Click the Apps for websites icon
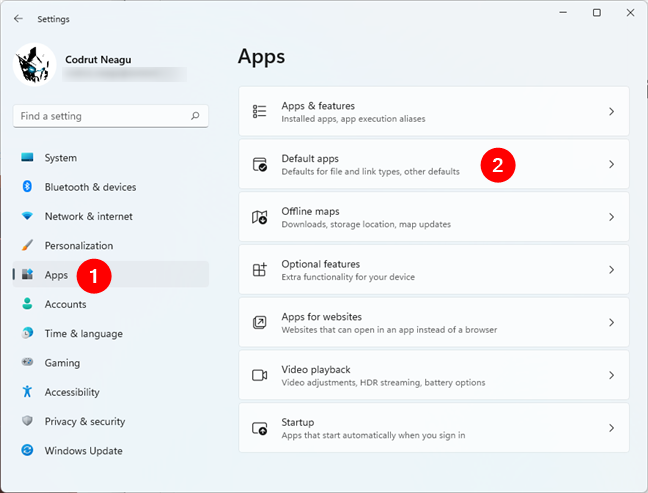Image resolution: width=648 pixels, height=493 pixels. tap(260, 322)
